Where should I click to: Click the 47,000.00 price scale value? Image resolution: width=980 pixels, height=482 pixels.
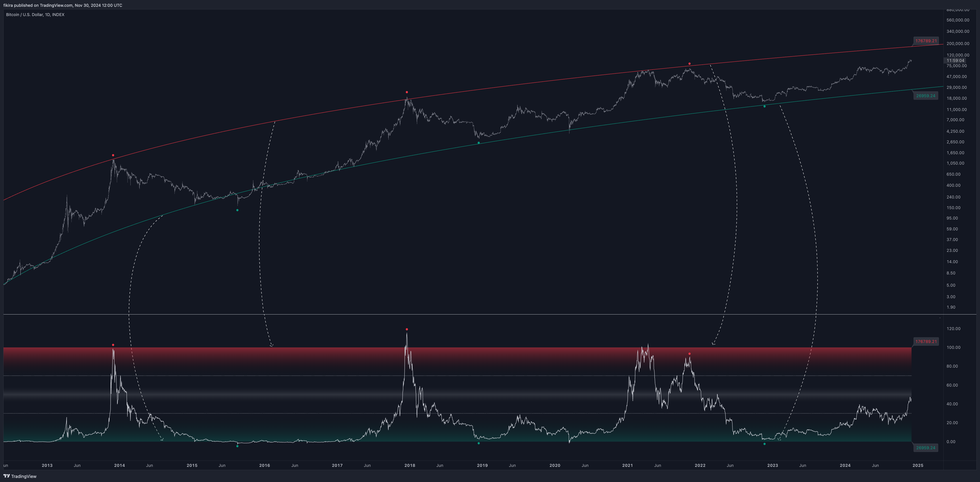[956, 76]
